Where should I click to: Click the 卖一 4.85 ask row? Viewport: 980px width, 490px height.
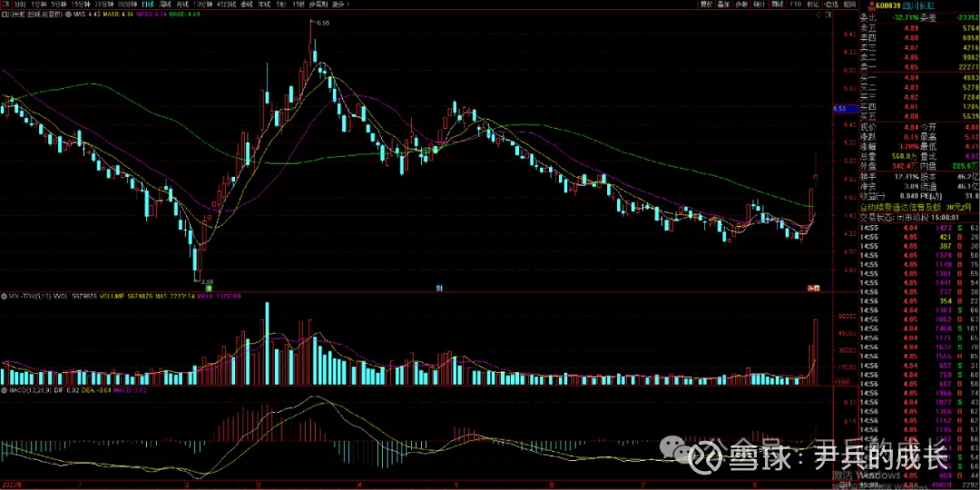[918, 67]
